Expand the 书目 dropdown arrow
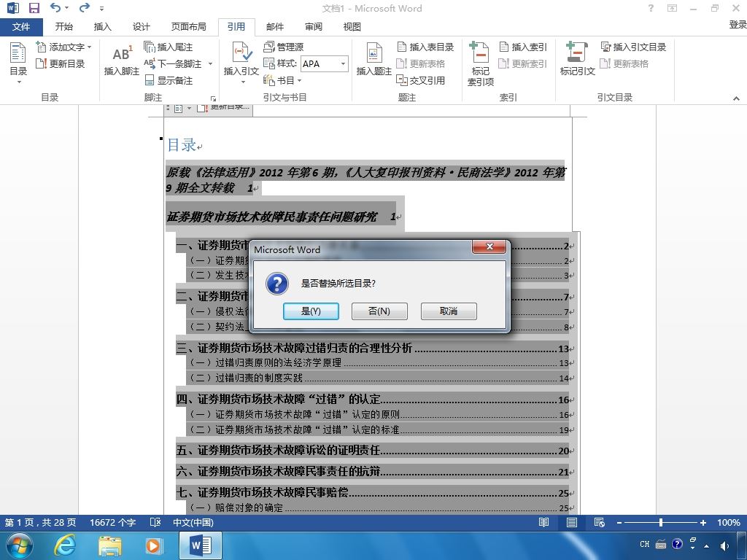The width and height of the screenshot is (747, 560). (x=300, y=80)
